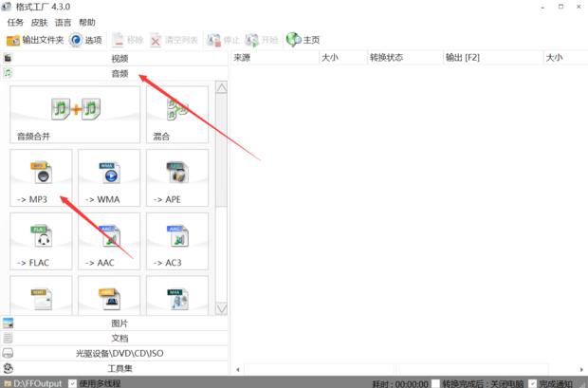Expand the 图片 category section

(119, 323)
